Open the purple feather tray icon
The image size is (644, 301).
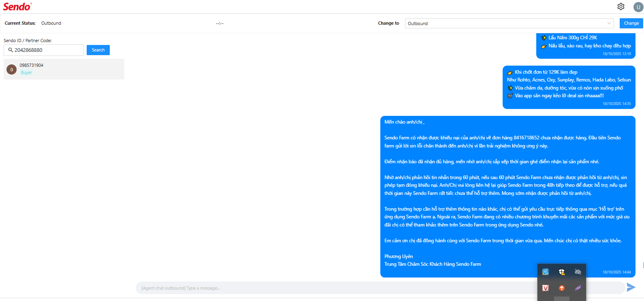(x=578, y=288)
